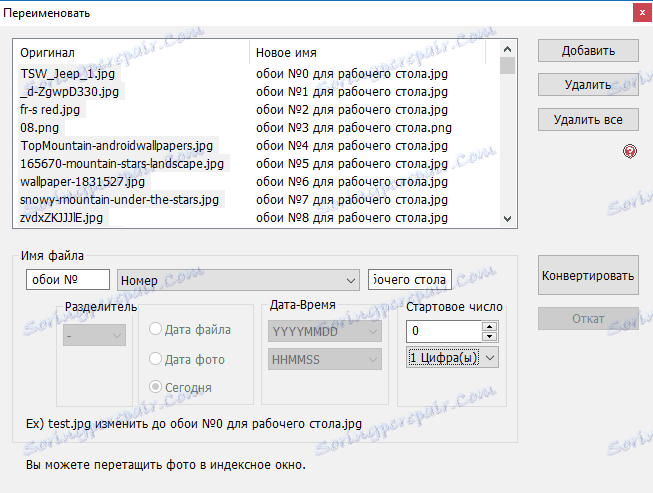Open the Номер naming type dropdown
653x493 pixels.
(x=239, y=280)
